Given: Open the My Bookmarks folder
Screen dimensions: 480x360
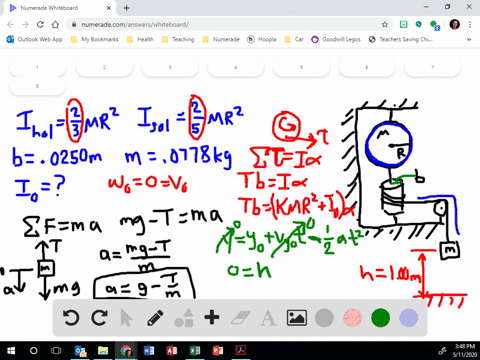Looking at the screenshot, I should pos(95,39).
